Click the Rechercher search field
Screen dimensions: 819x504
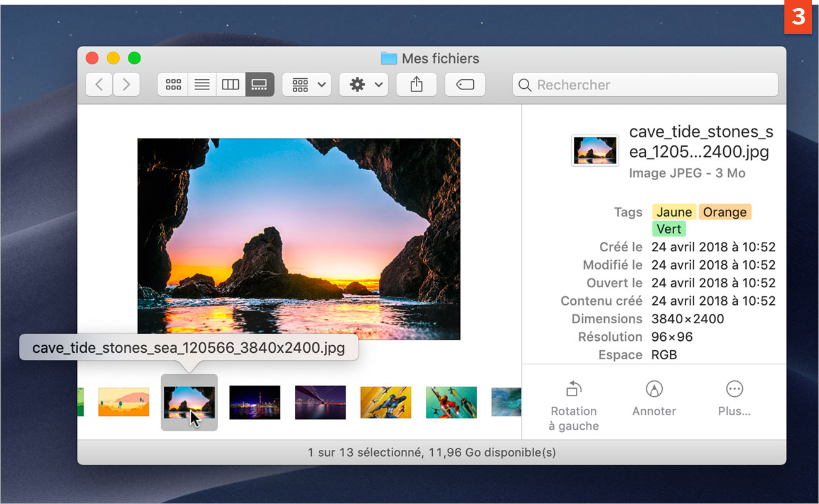(645, 84)
